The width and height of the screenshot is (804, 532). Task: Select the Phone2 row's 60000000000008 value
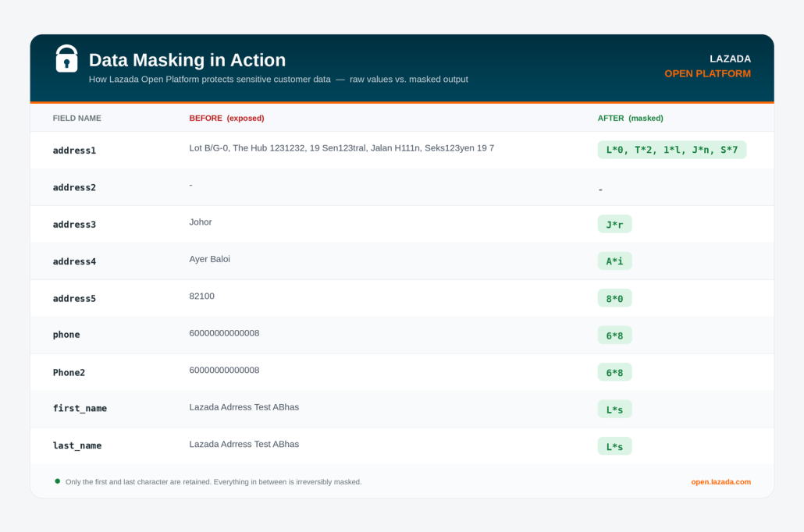224,370
